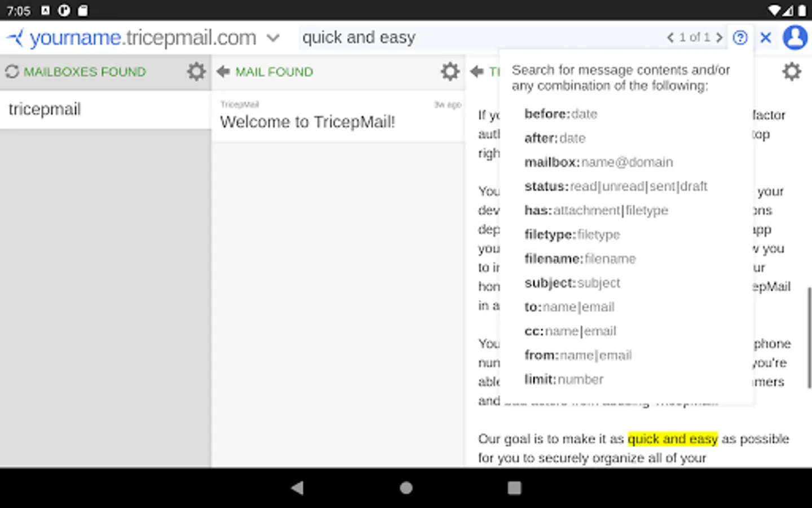Tap the Android back navigation button

point(297,488)
